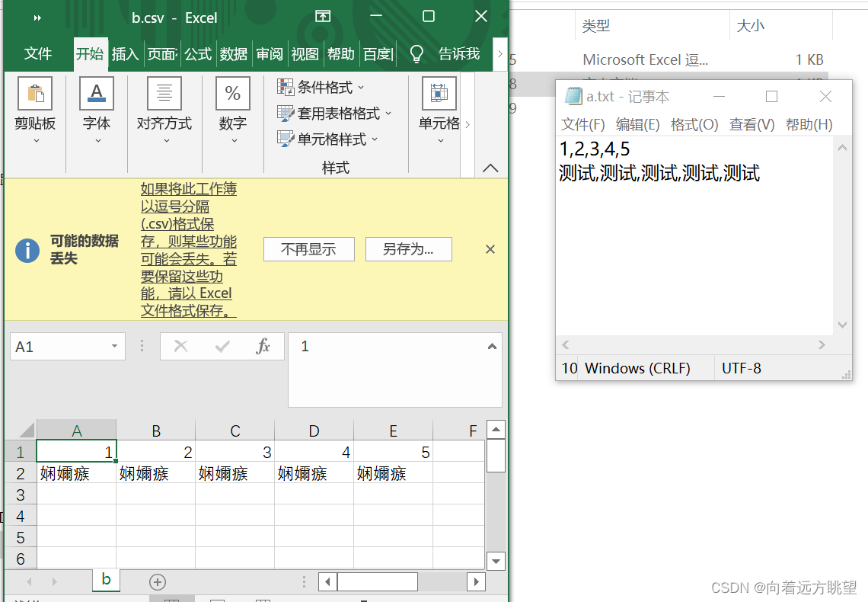Open the 数字 number format icon
The image size is (868, 602).
tap(232, 93)
